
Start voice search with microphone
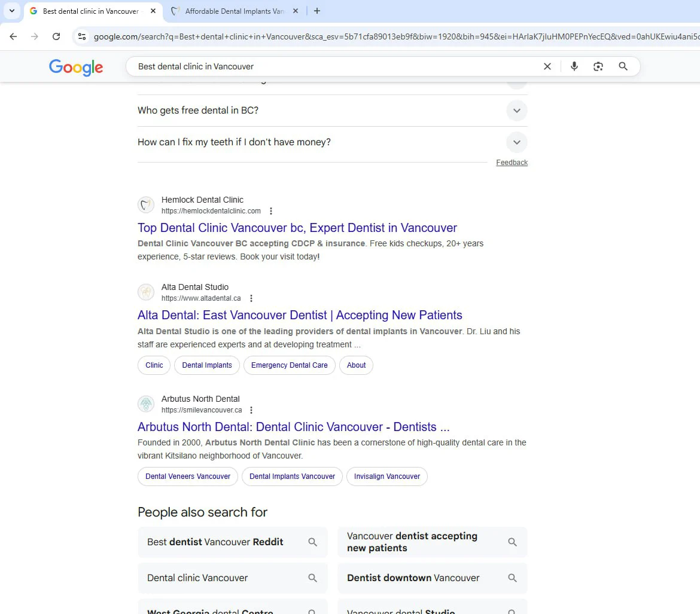click(574, 66)
